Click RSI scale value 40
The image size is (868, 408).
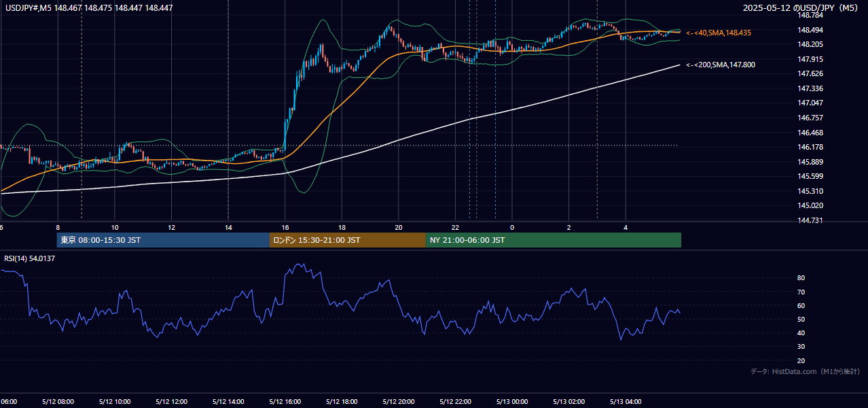click(x=801, y=333)
